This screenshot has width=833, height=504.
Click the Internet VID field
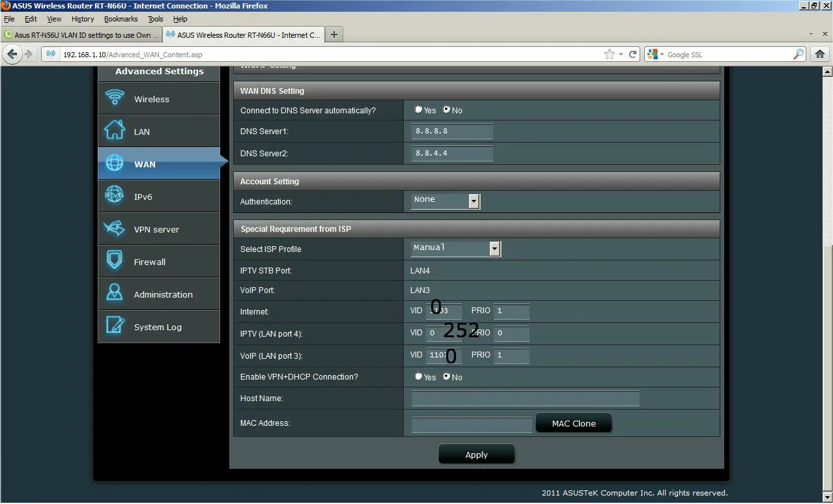click(x=444, y=311)
